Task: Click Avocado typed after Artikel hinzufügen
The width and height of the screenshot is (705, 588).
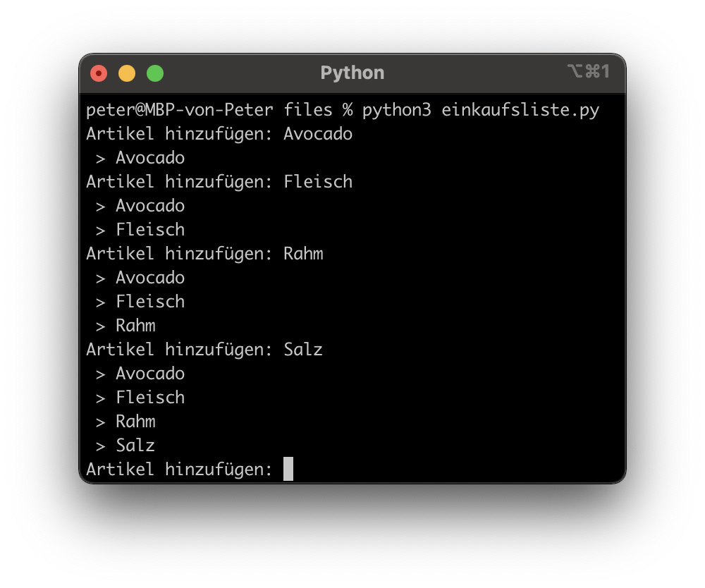Action: 318,134
